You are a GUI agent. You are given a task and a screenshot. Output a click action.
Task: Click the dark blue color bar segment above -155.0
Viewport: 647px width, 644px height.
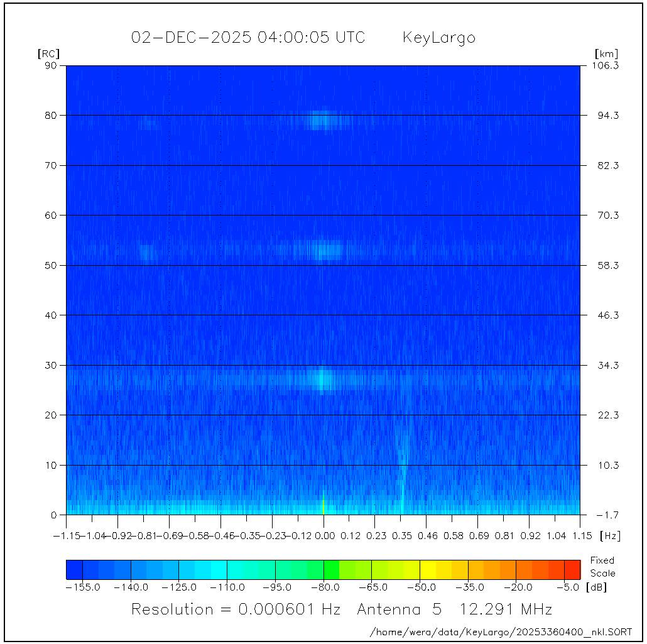(74, 569)
